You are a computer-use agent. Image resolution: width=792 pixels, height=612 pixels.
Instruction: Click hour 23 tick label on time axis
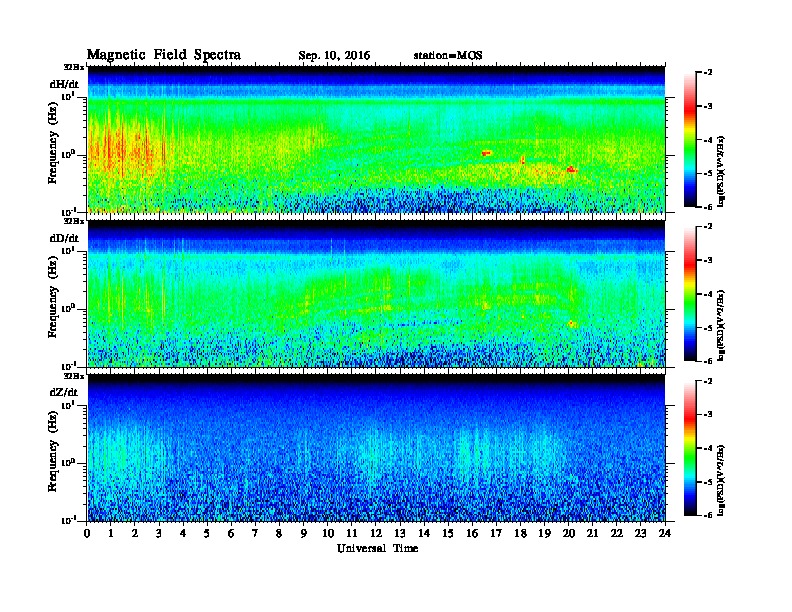[641, 534]
